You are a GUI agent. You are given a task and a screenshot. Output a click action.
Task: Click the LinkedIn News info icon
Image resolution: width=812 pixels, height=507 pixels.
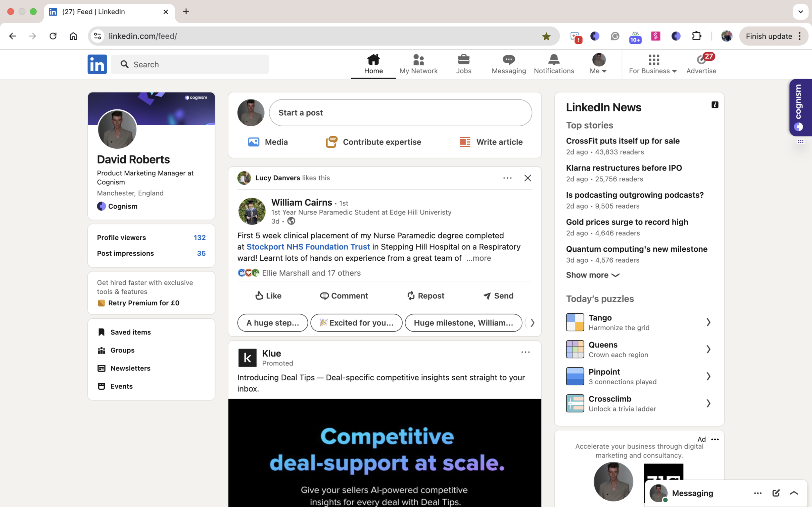coord(715,105)
